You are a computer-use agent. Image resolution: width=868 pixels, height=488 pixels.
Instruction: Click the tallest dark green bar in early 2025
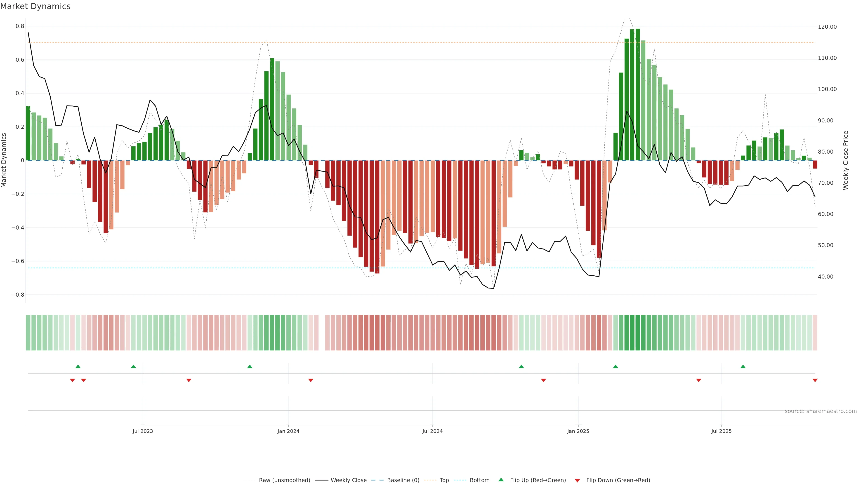coord(637,94)
